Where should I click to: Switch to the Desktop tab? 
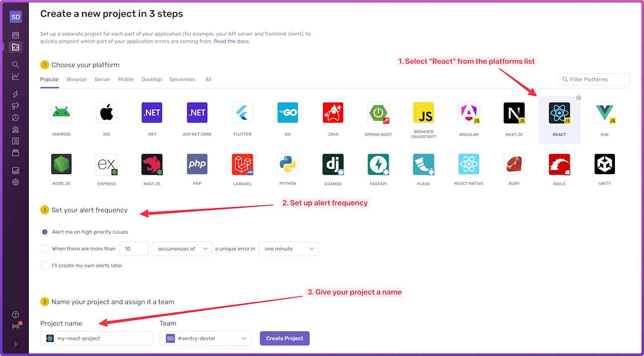coord(151,79)
